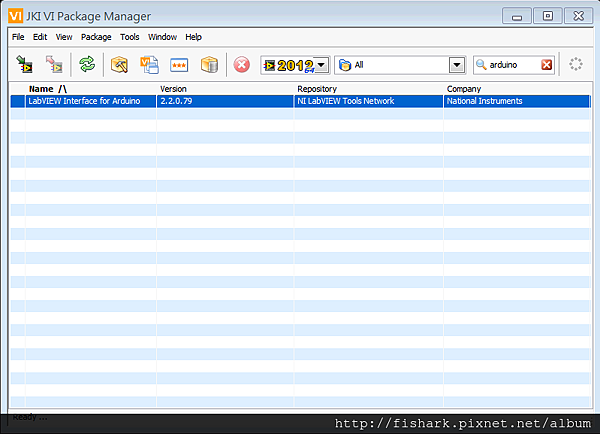Open the Edit menu

point(40,37)
